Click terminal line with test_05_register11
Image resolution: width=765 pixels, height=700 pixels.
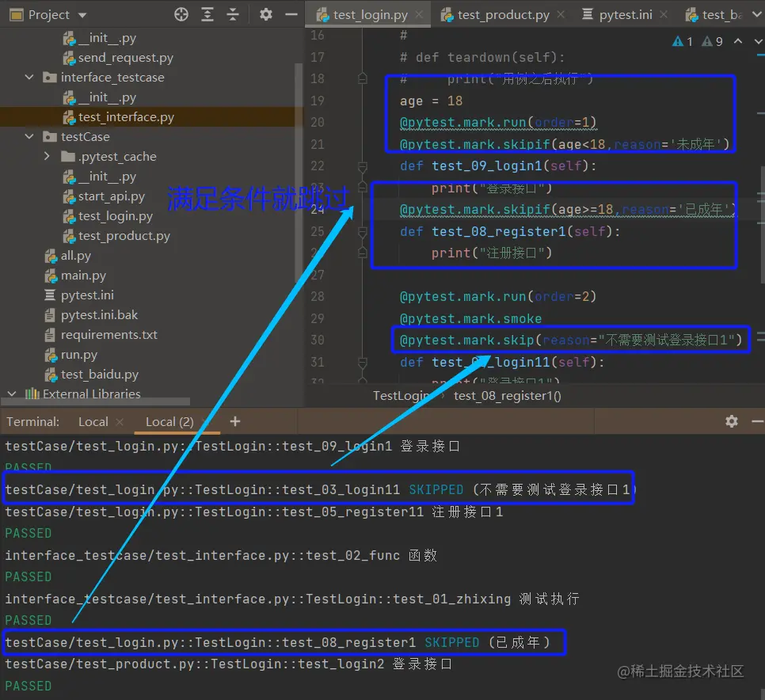pyautogui.click(x=253, y=512)
